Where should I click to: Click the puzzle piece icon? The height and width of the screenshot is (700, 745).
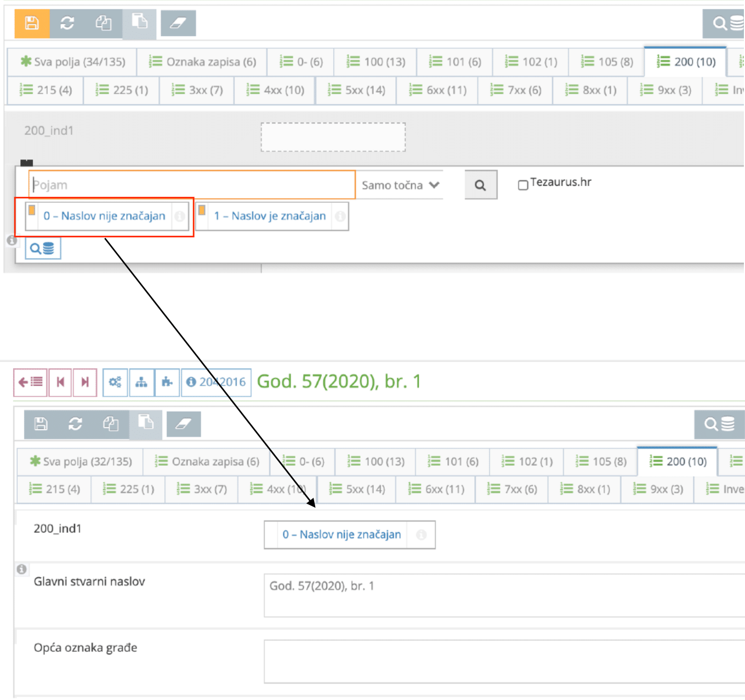tap(167, 382)
